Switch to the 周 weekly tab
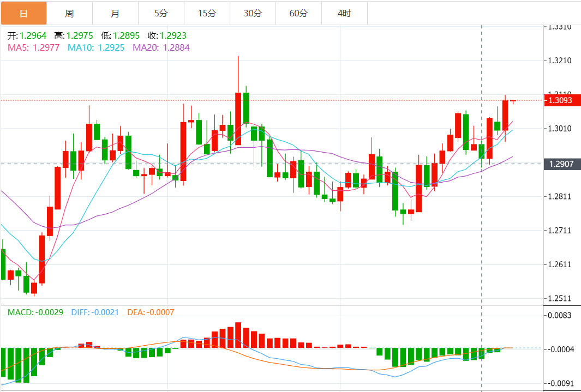Viewport: 581px width, 392px height. point(69,13)
